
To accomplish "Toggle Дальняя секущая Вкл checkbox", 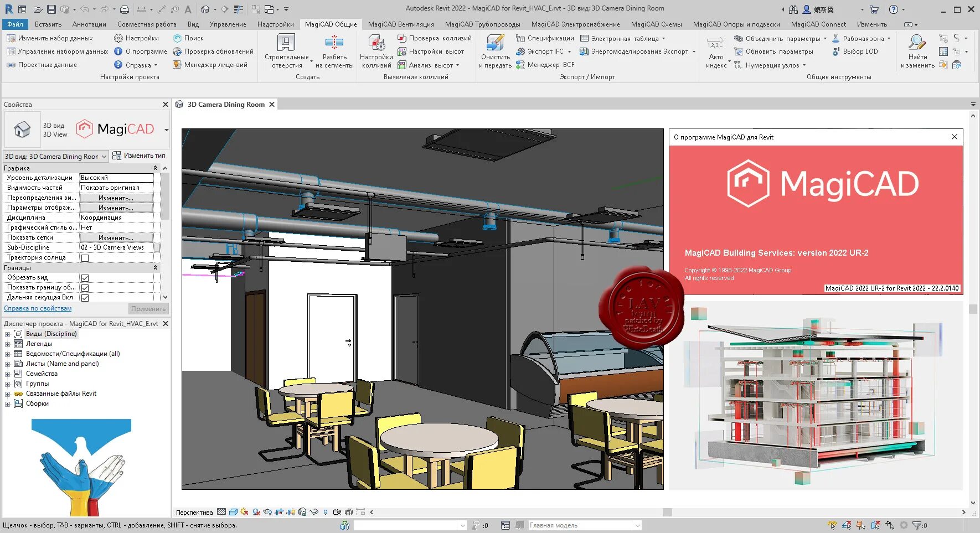I will click(85, 298).
